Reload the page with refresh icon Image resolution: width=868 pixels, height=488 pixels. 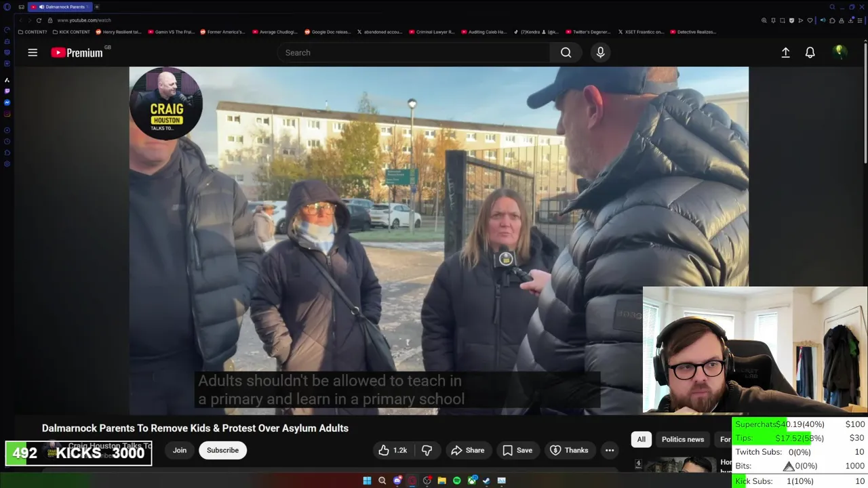[x=39, y=20]
